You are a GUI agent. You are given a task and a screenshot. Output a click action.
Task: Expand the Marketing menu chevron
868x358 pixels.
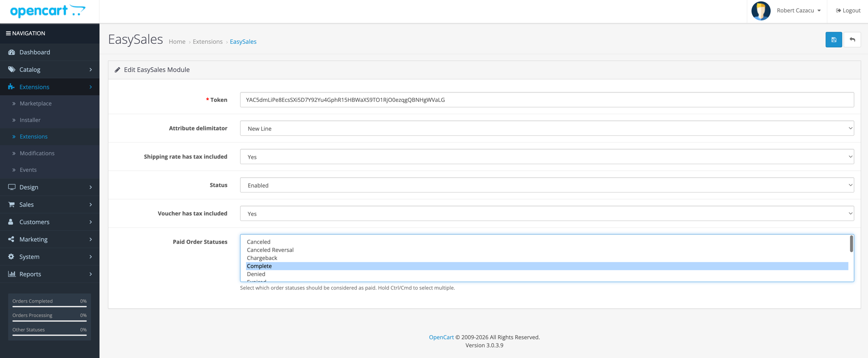pyautogui.click(x=91, y=239)
